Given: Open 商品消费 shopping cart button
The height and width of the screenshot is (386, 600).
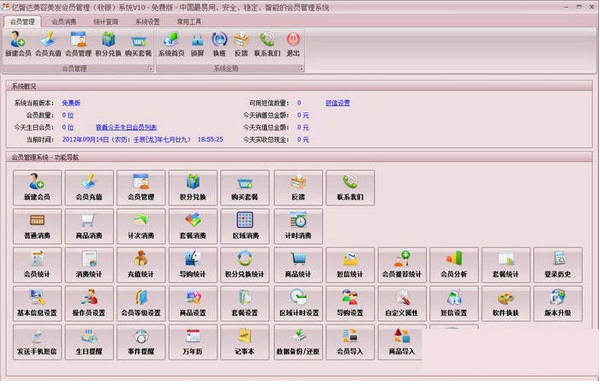Looking at the screenshot, I should coord(89,226).
